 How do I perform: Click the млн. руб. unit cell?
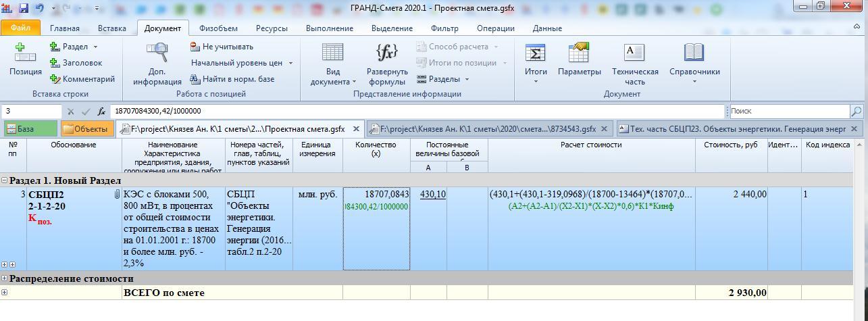tap(317, 229)
